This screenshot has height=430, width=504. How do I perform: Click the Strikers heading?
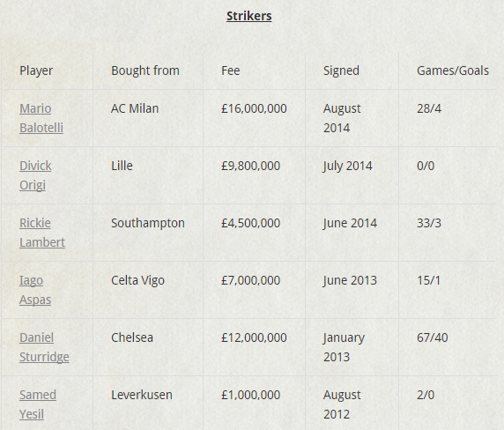tap(249, 16)
